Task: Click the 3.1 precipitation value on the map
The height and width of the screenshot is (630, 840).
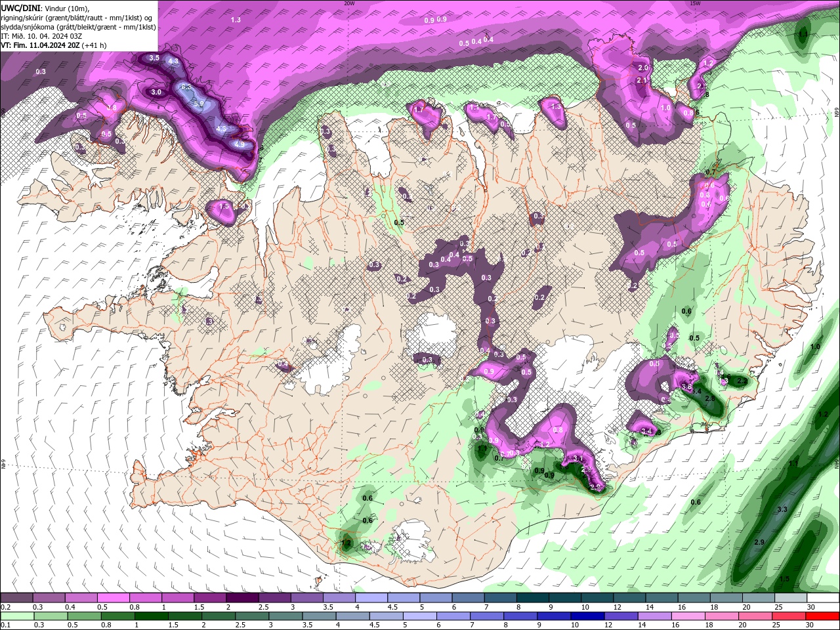Action: (578, 458)
